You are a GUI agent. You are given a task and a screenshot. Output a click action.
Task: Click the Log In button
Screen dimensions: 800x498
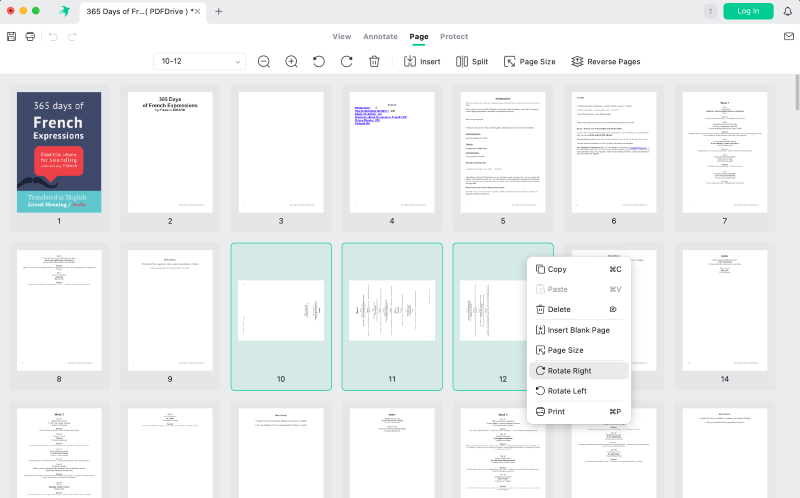pos(748,11)
